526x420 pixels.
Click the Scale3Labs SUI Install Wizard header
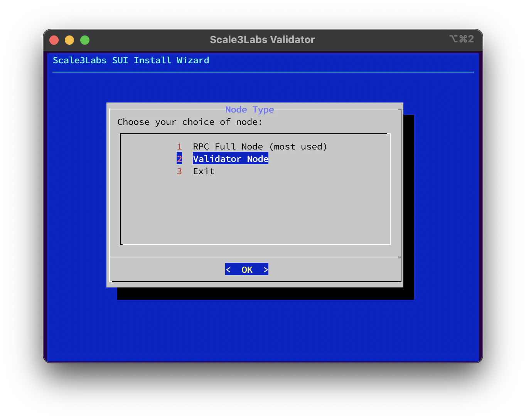click(131, 60)
